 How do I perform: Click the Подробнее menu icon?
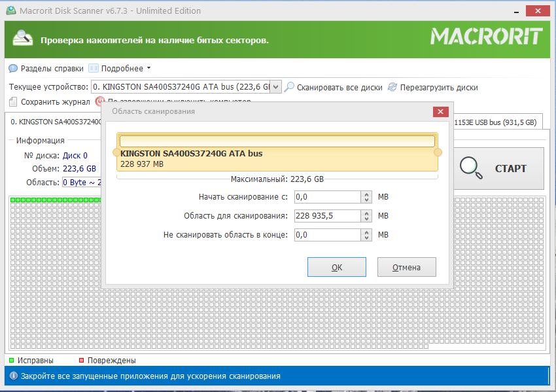coord(94,68)
